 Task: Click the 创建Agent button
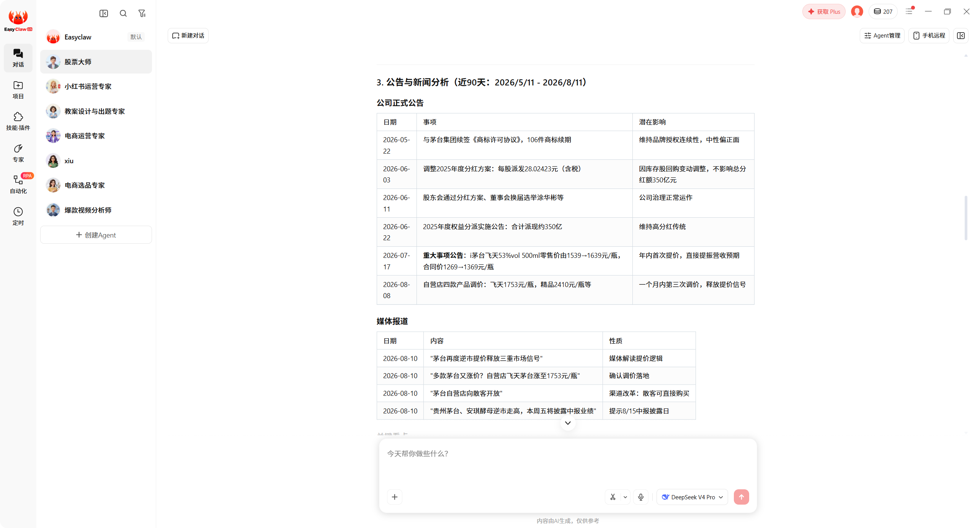click(96, 235)
